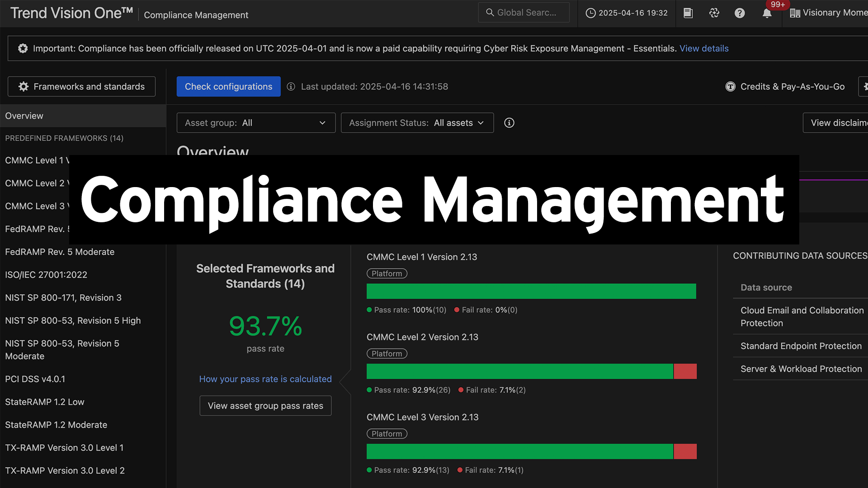Viewport: 868px width, 488px height.
Task: Click Server & Workload Protection row
Action: [800, 369]
